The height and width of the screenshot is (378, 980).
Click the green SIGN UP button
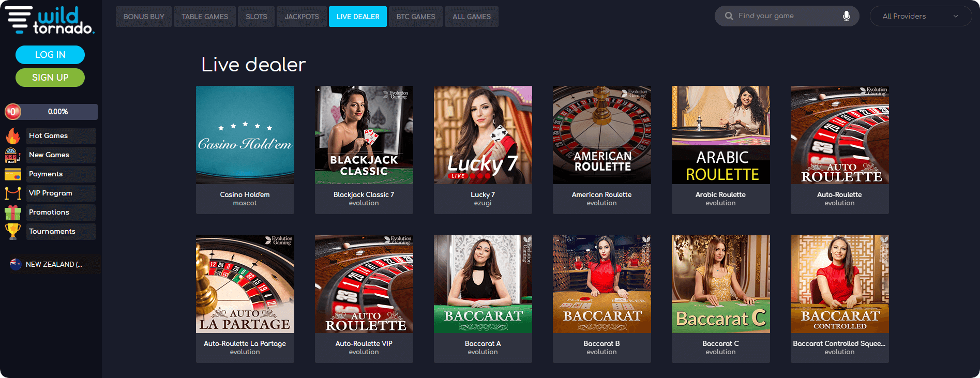tap(50, 78)
